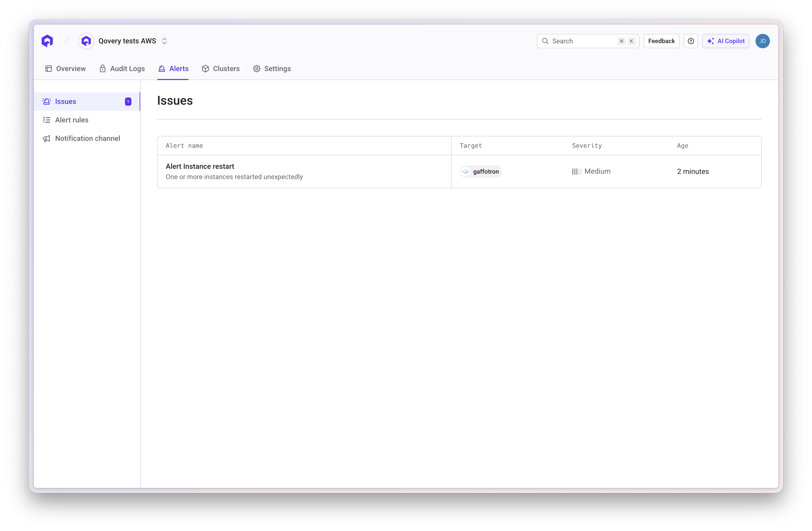Click the Alert name column header
The width and height of the screenshot is (812, 531).
(184, 146)
